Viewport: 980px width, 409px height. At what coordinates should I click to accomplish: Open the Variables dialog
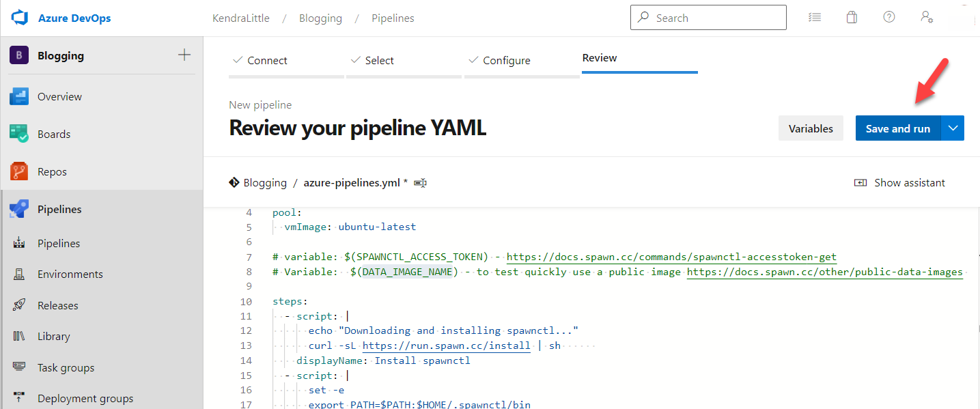[x=811, y=128]
